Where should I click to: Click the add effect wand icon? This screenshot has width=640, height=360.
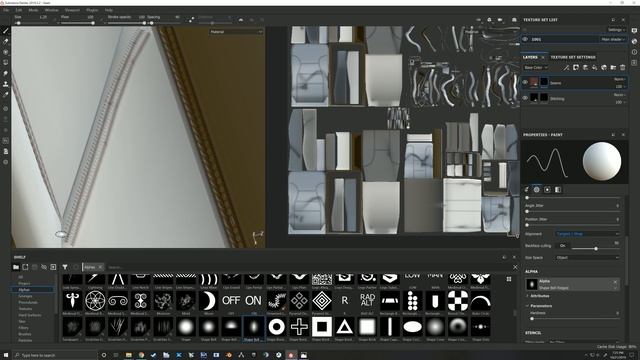(567, 67)
